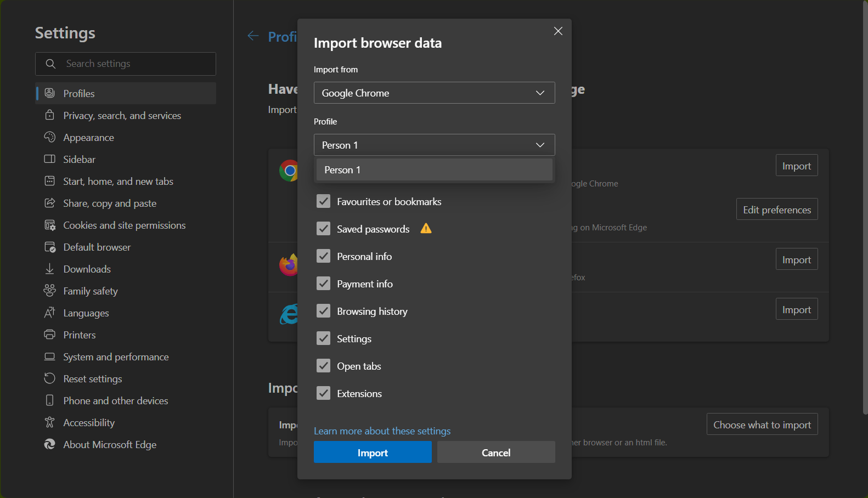Go to Downloads settings
The width and height of the screenshot is (868, 498).
click(126, 269)
